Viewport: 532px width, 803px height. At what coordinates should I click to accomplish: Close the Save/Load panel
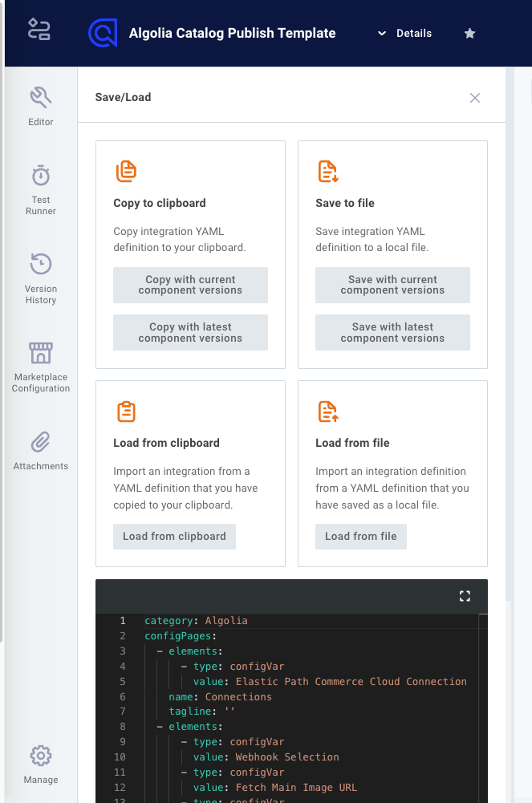point(475,98)
